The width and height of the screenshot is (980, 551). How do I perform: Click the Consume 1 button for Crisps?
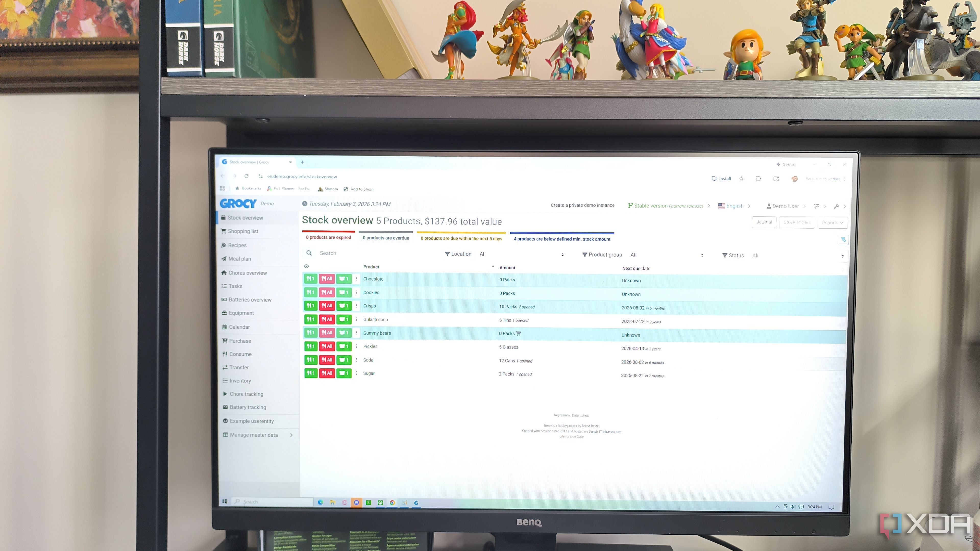point(310,306)
